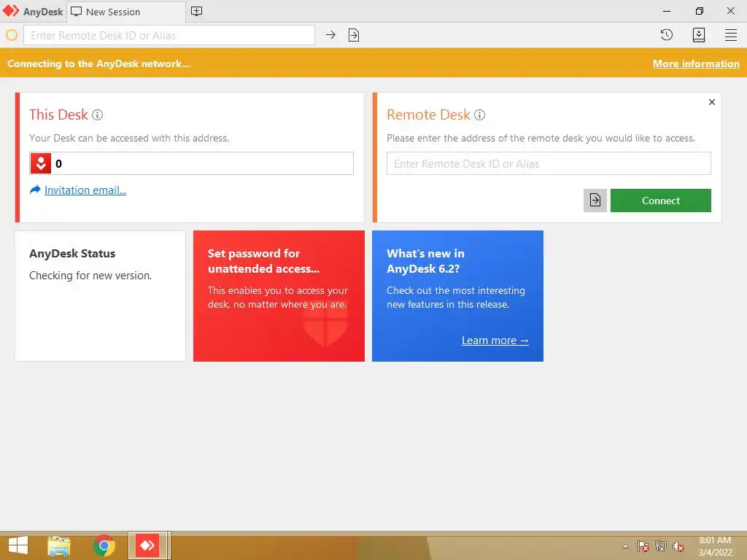Click the connect arrow beside the address bar
Image resolution: width=747 pixels, height=560 pixels.
pos(330,35)
